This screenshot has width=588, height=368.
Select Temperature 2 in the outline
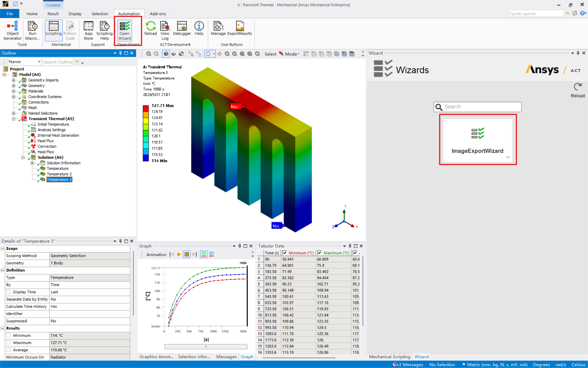point(59,174)
